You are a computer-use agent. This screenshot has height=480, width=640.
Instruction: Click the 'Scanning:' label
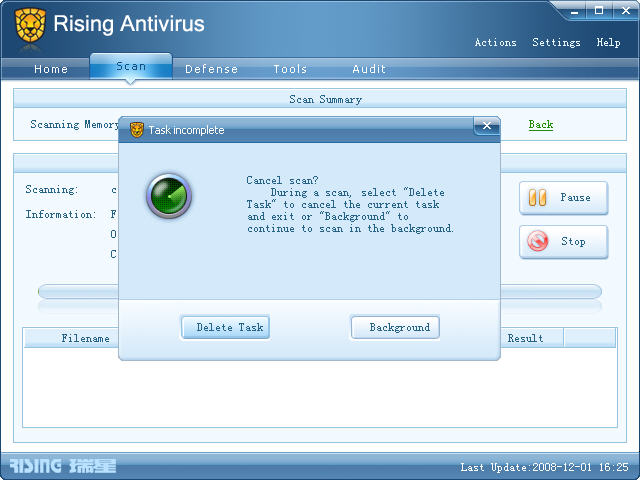[x=51, y=190]
